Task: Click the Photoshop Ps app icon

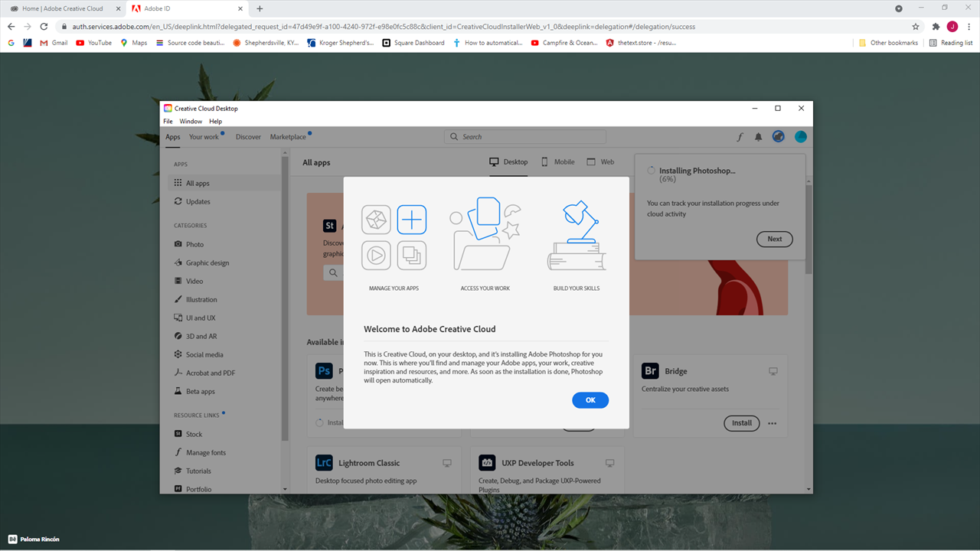Action: click(324, 371)
